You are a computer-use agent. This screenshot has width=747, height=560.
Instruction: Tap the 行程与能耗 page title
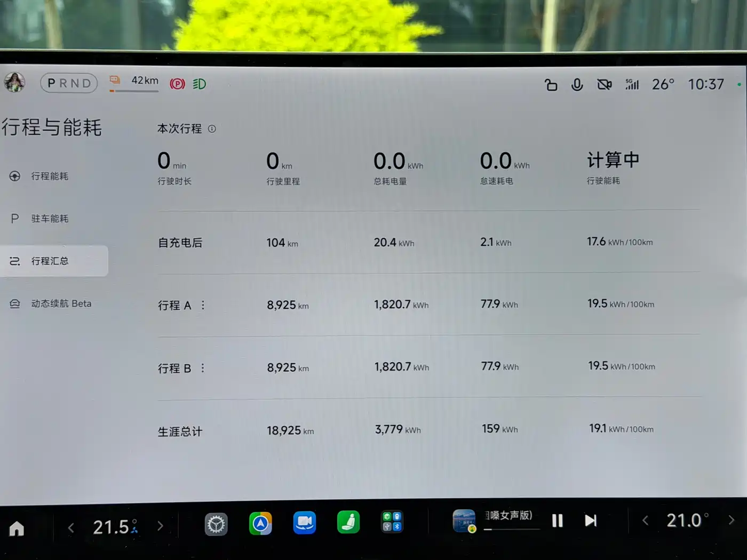click(x=52, y=127)
